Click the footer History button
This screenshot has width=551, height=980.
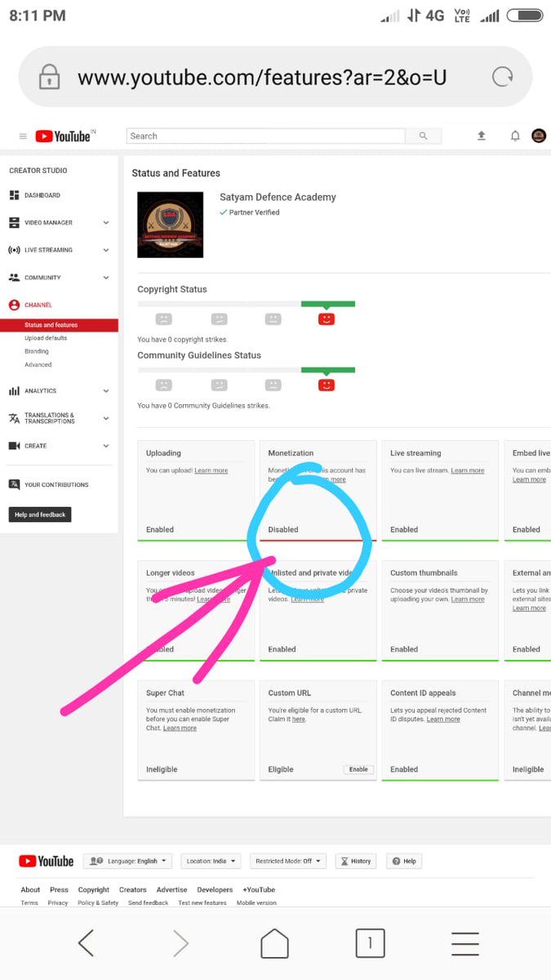point(356,861)
